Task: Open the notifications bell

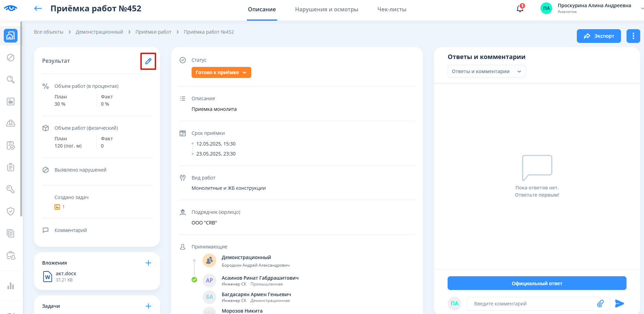Action: pyautogui.click(x=520, y=9)
